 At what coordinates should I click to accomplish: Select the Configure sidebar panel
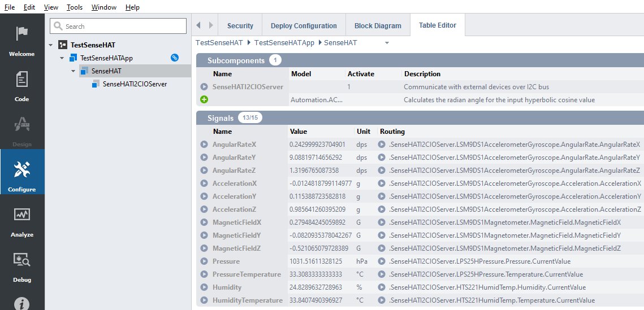21,172
